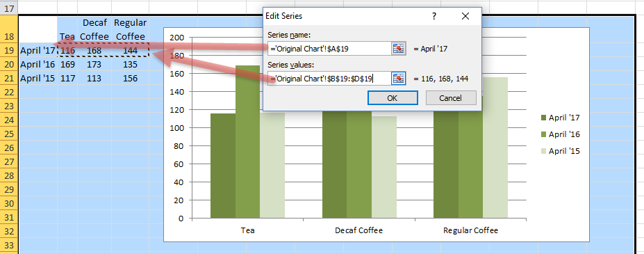Confirm with the OK button
The width and height of the screenshot is (644, 254).
pos(393,98)
